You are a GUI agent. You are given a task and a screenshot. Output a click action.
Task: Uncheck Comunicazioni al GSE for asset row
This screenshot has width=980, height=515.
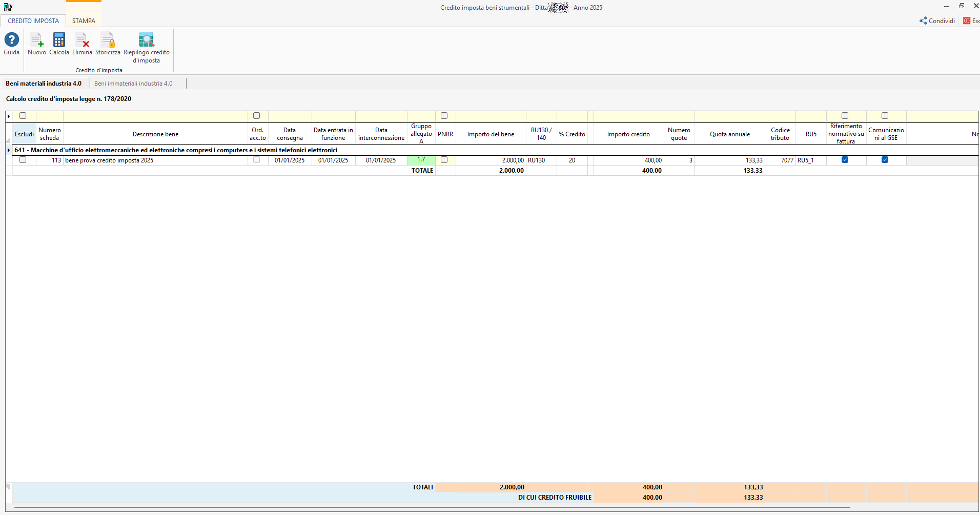(885, 160)
